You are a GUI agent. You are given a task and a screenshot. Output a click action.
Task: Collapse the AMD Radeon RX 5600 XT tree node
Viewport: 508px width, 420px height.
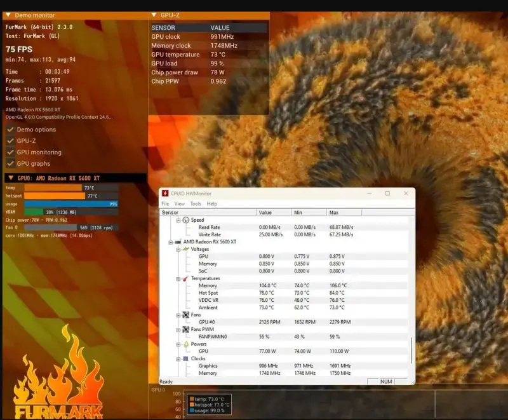[171, 242]
